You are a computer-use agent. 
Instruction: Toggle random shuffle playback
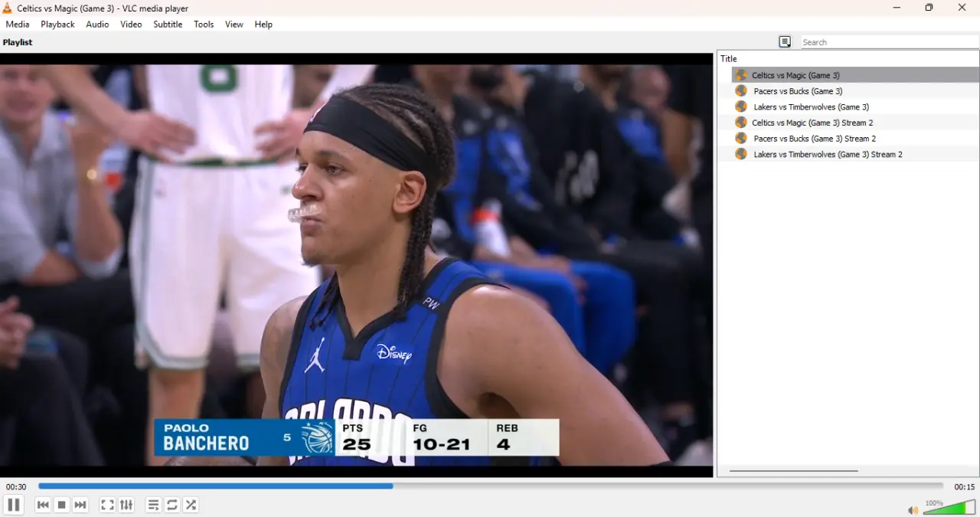pos(191,505)
